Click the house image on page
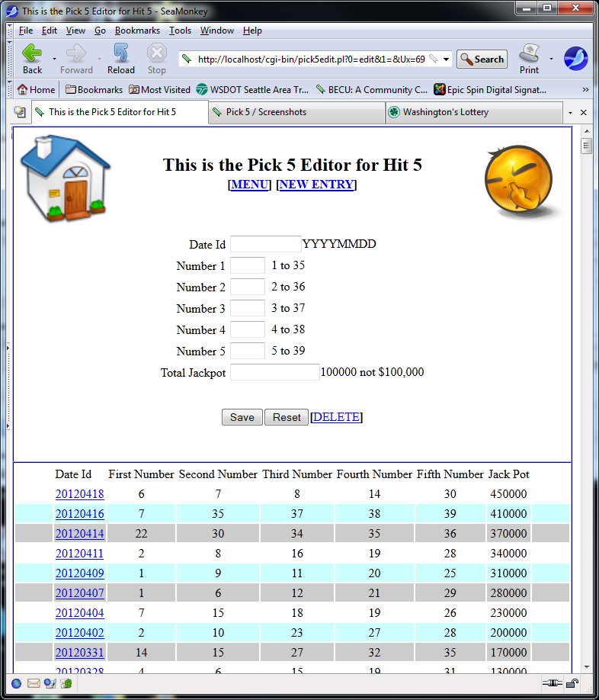Viewport: 599px width, 700px height. pos(66,178)
